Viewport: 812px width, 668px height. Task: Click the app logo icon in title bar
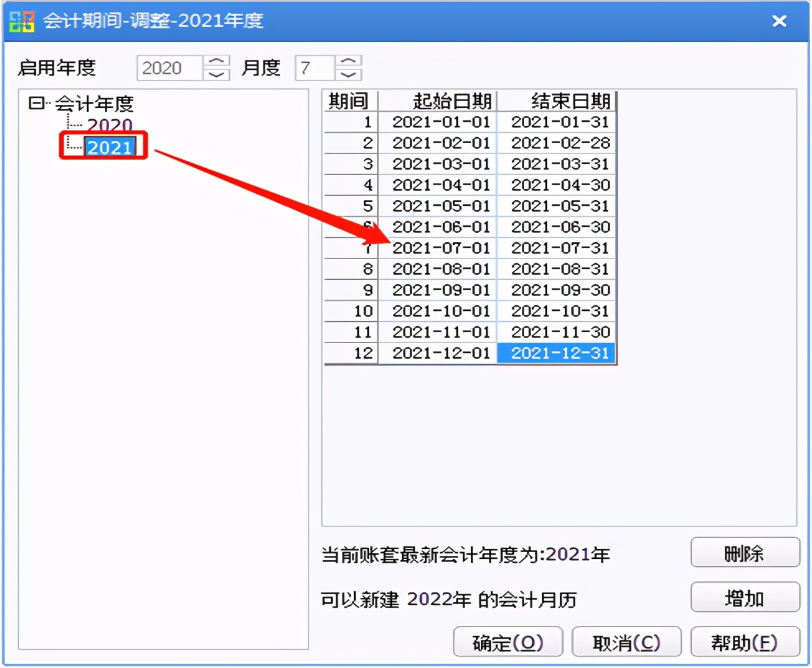(x=22, y=21)
